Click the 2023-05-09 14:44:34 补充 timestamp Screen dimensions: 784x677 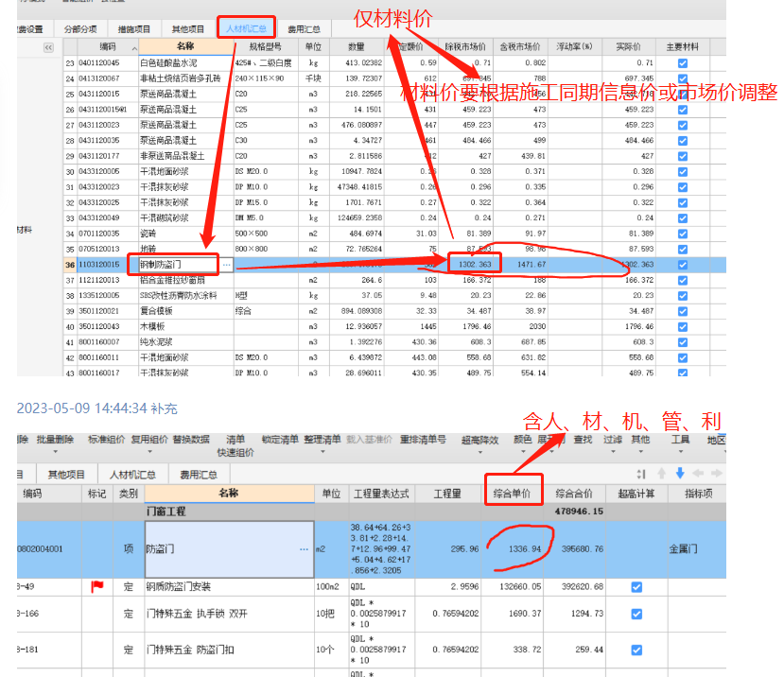coord(97,408)
